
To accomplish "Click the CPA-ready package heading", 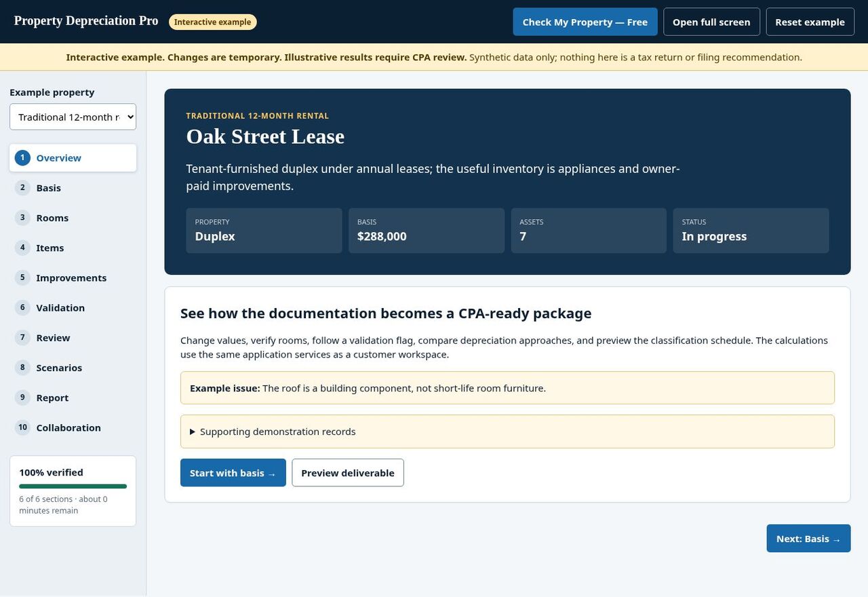I will [386, 313].
